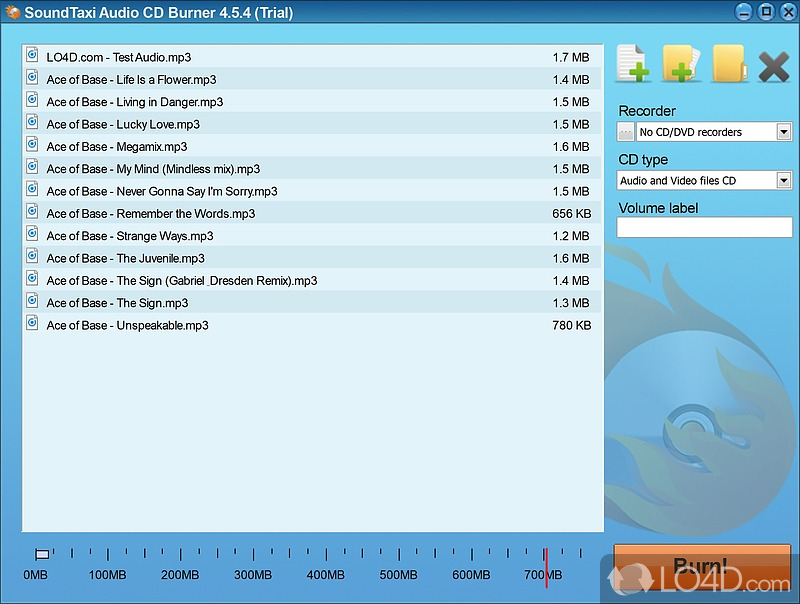Click file icon beside LO4D.com - Test Audio.mp3
This screenshot has width=800, height=604.
pos(32,54)
